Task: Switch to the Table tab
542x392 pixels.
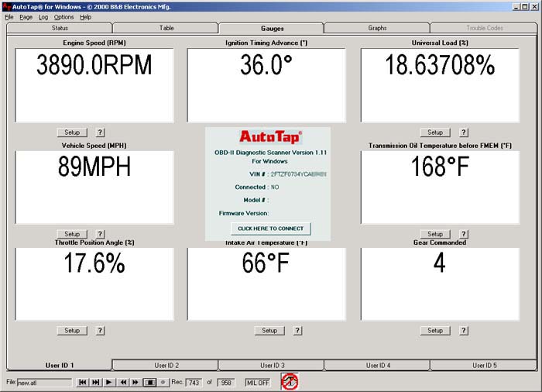Action: point(166,28)
